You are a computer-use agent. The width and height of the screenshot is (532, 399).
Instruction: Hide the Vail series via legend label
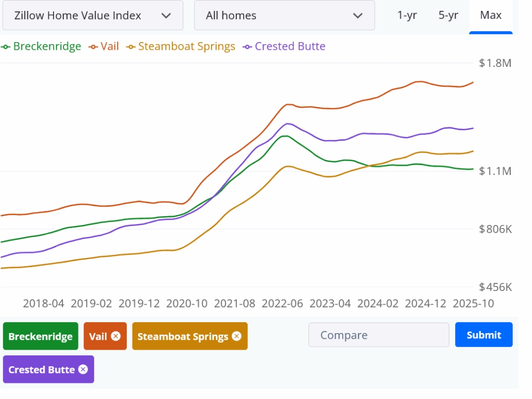coord(110,46)
